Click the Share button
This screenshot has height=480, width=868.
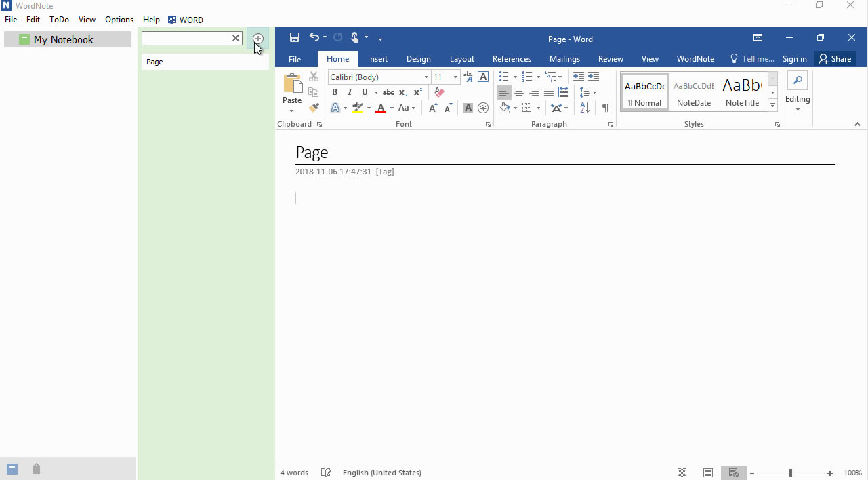pos(835,59)
